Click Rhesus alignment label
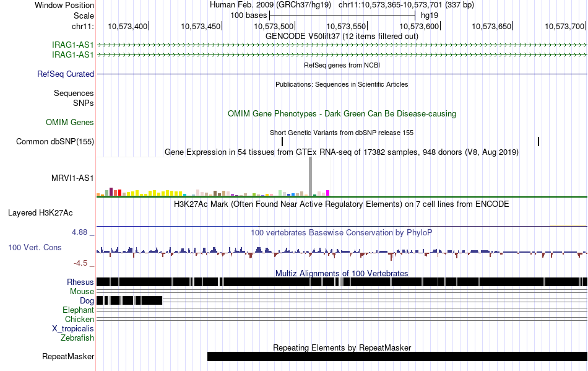Image resolution: width=588 pixels, height=371 pixels. (x=80, y=282)
